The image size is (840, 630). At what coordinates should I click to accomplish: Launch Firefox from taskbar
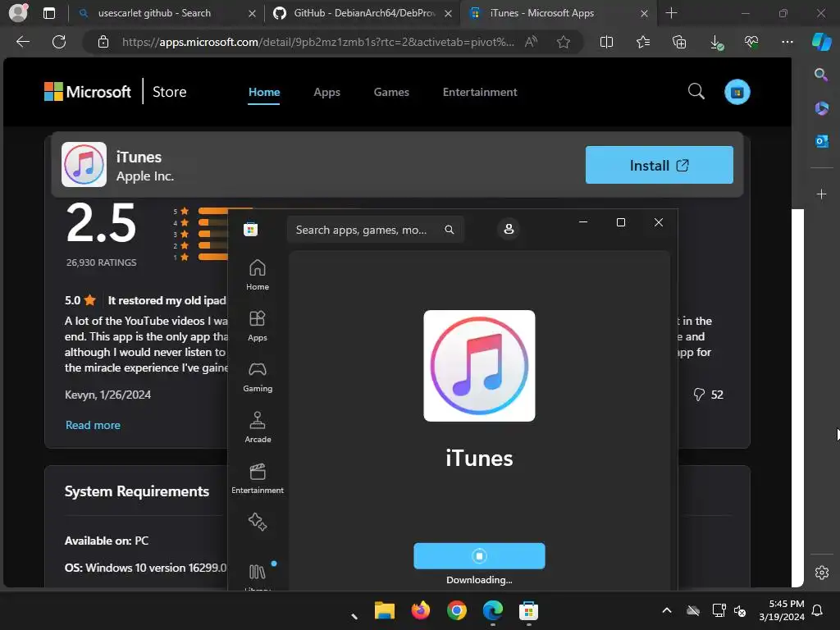click(421, 610)
